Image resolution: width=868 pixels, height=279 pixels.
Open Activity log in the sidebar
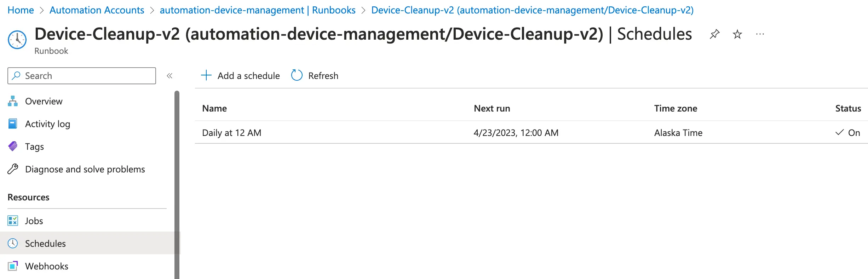coord(47,124)
